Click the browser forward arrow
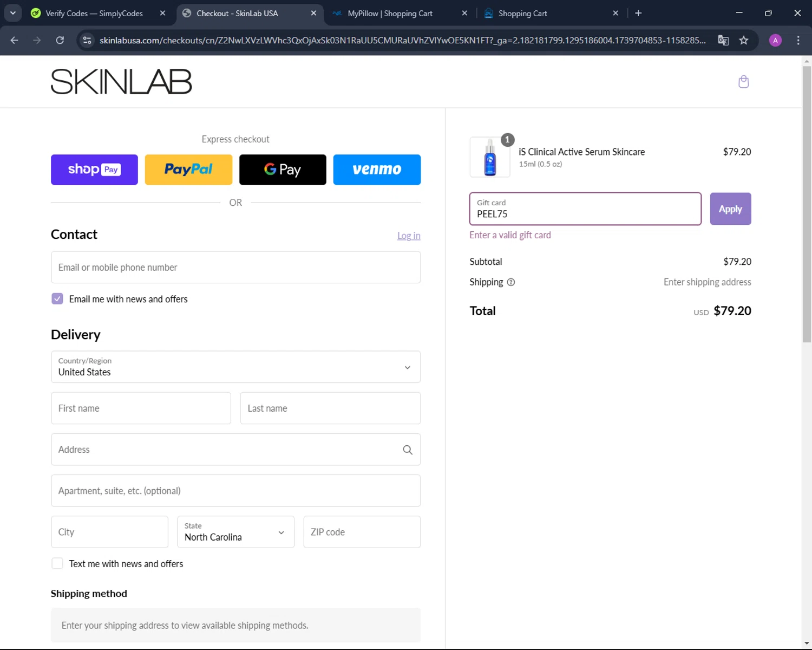Image resolution: width=812 pixels, height=650 pixels. 37,40
